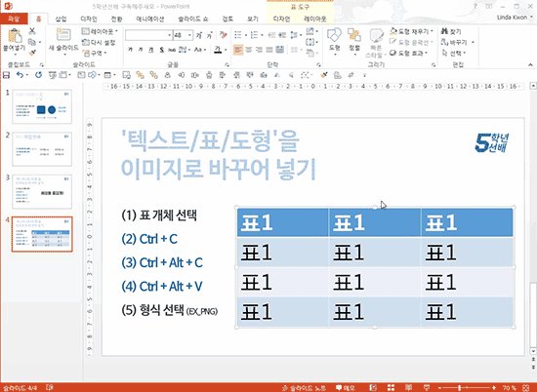
Task: Click the paintbrush icon in the quick access toolbar
Action: [323, 75]
